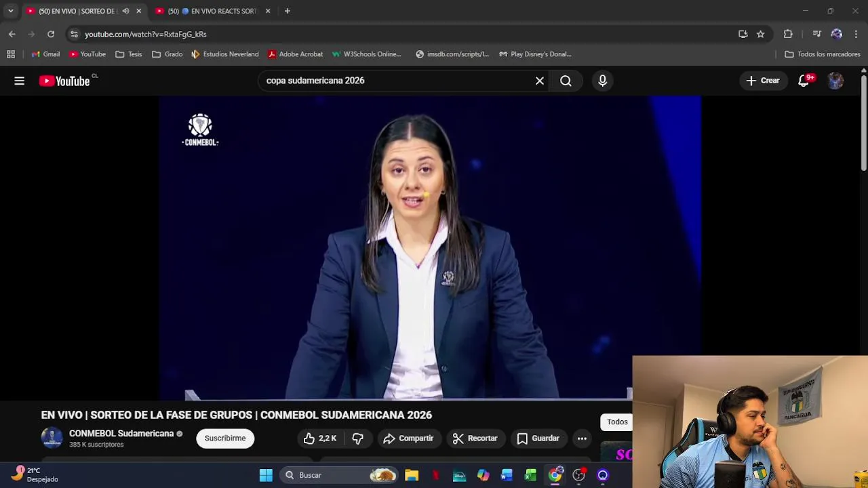This screenshot has height=488, width=868.
Task: Go back in browser history
Action: pos(12,34)
